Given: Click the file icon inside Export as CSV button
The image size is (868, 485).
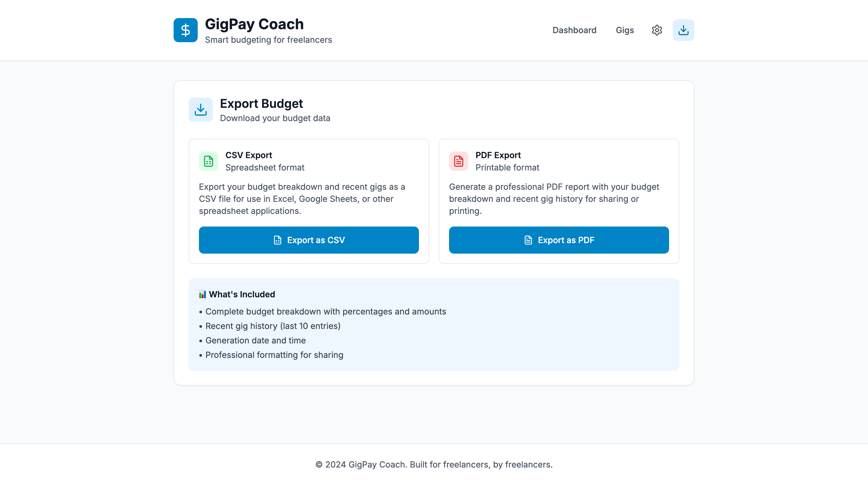Looking at the screenshot, I should (x=277, y=240).
